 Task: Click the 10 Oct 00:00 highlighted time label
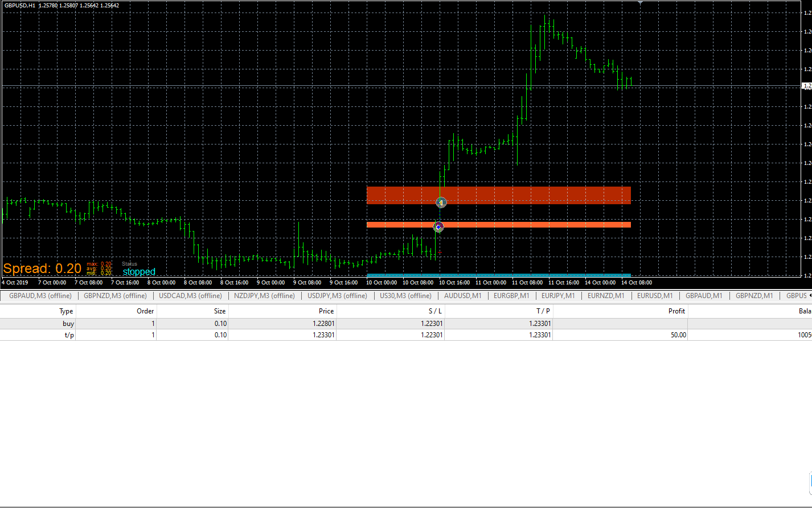tap(382, 282)
